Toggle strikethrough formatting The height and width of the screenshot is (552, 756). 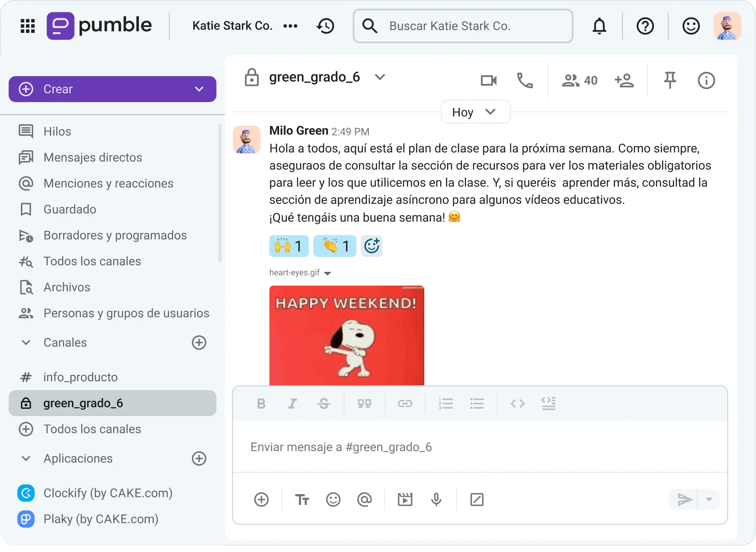point(324,404)
